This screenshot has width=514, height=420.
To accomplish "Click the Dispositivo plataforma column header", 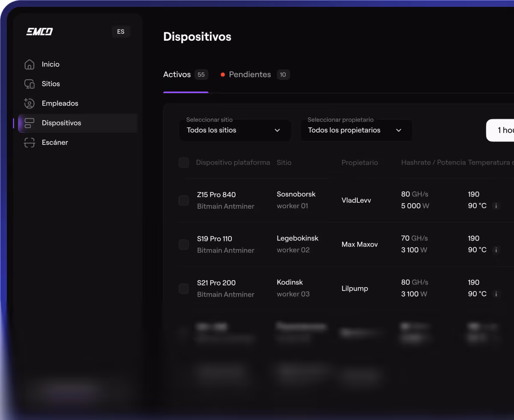I will click(233, 162).
